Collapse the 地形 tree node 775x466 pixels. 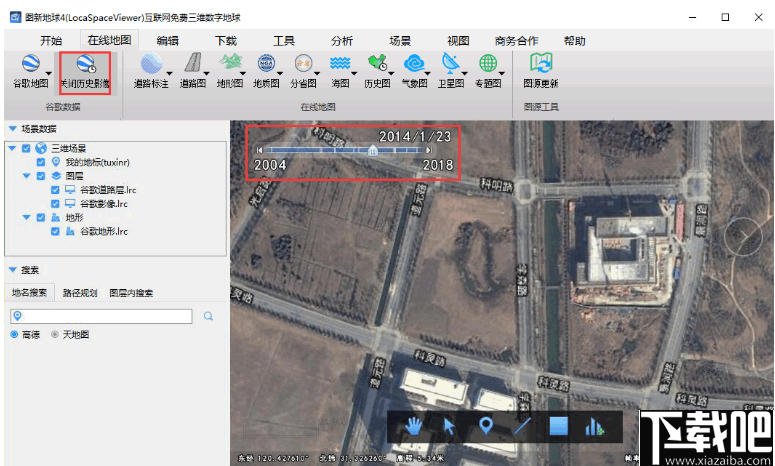26,217
